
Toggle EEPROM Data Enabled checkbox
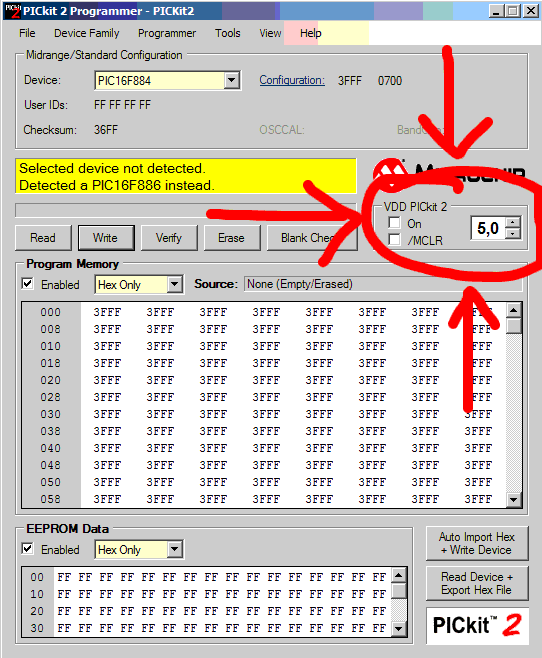point(28,548)
